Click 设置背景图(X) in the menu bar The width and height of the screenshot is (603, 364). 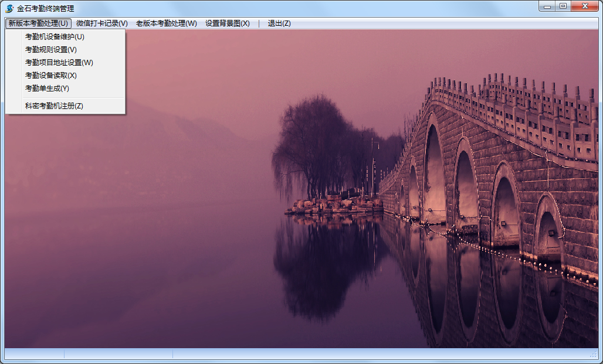pos(227,23)
